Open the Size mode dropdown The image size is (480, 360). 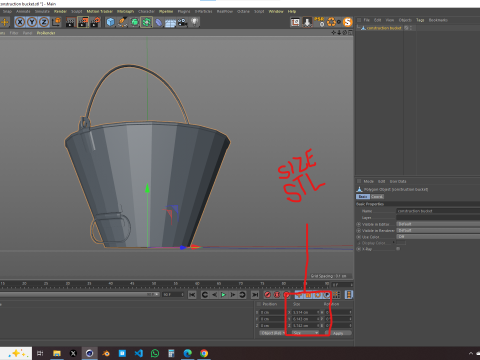click(306, 333)
